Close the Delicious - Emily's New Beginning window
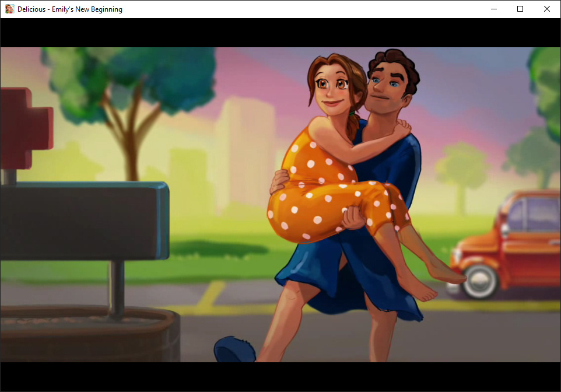Image resolution: width=561 pixels, height=392 pixels. [546, 9]
